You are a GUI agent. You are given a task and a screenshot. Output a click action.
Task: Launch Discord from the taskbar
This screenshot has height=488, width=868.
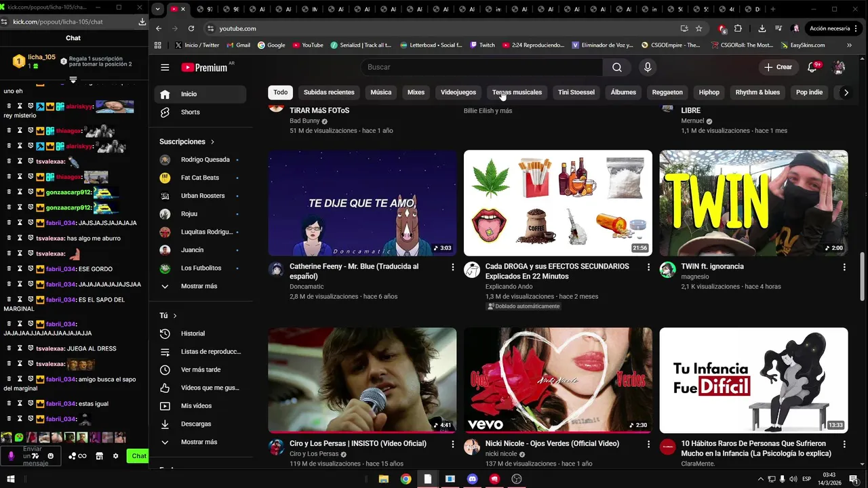(x=472, y=479)
